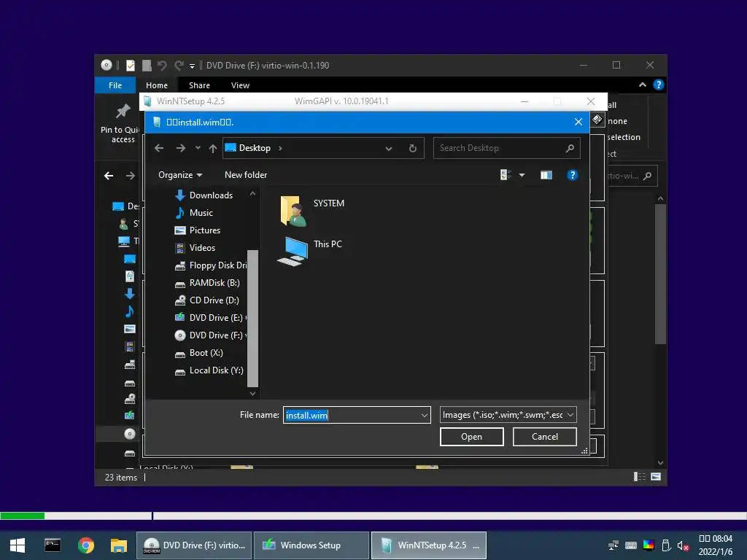Open the Windows Start menu

tap(18, 545)
